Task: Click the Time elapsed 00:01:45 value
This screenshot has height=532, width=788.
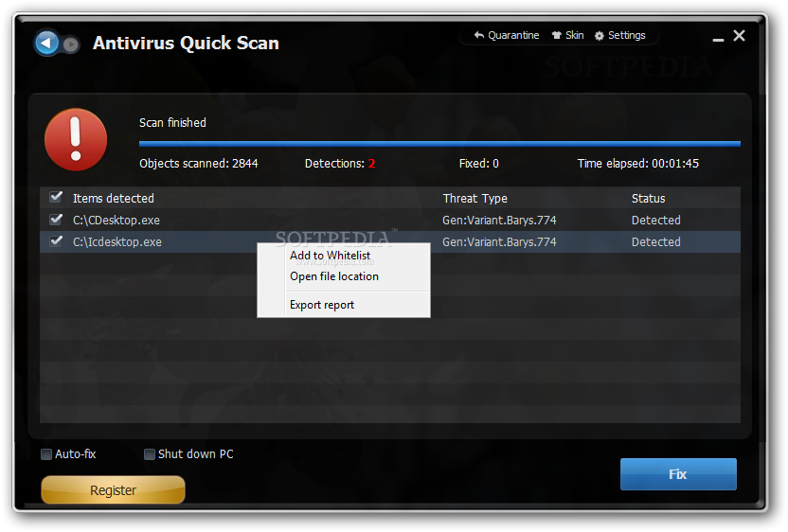Action: click(x=637, y=163)
